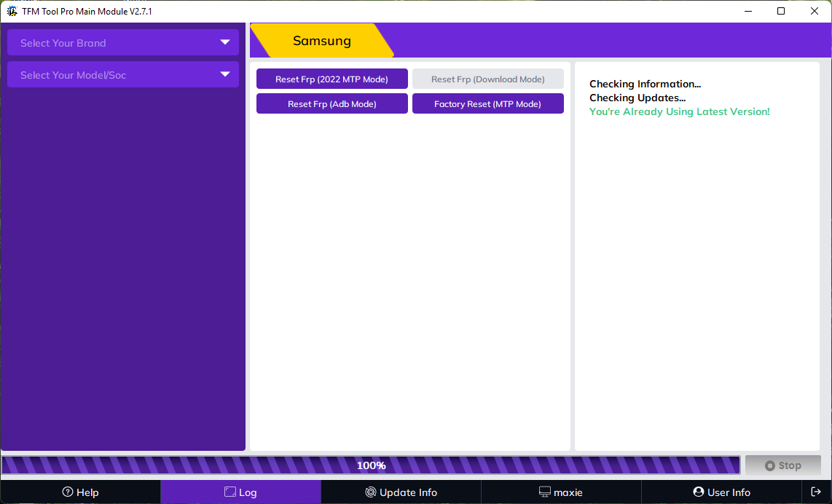
Task: Select the Samsung tab
Action: point(322,41)
